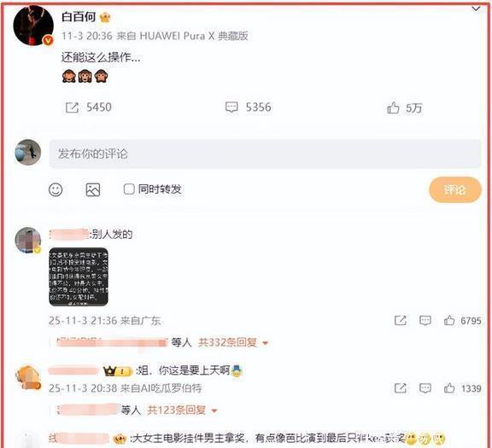Like the post with 5万 thumbs-up
The width and height of the screenshot is (492, 448).
click(x=393, y=108)
